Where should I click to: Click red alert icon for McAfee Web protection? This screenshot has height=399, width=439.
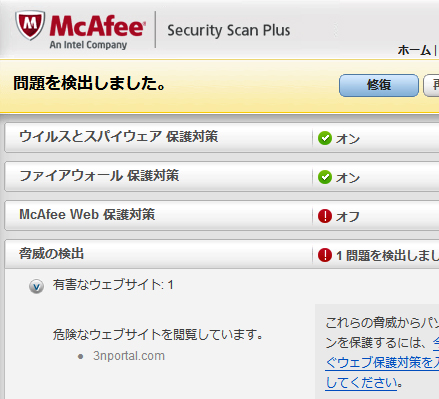tap(325, 216)
